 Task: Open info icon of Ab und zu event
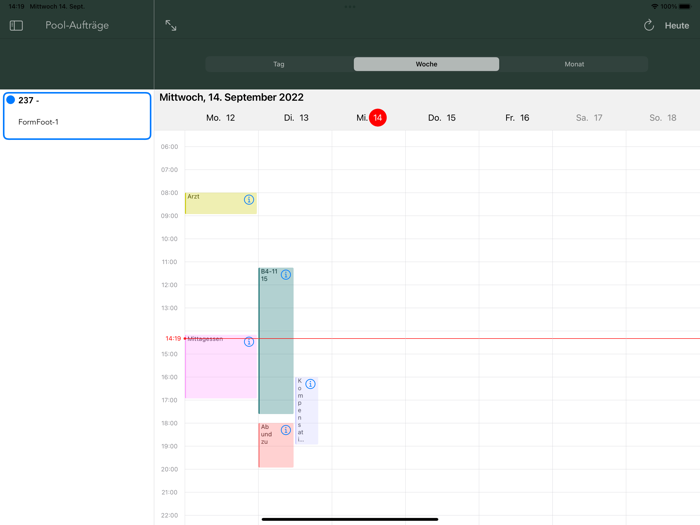(286, 430)
